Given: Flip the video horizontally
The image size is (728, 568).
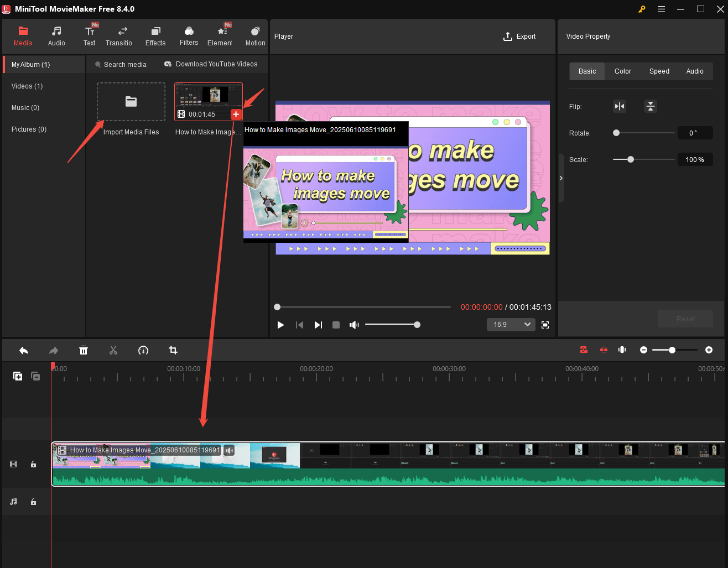Looking at the screenshot, I should [x=619, y=106].
